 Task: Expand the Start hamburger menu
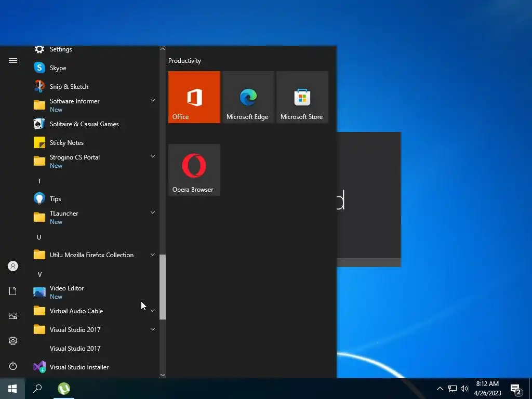(x=13, y=60)
